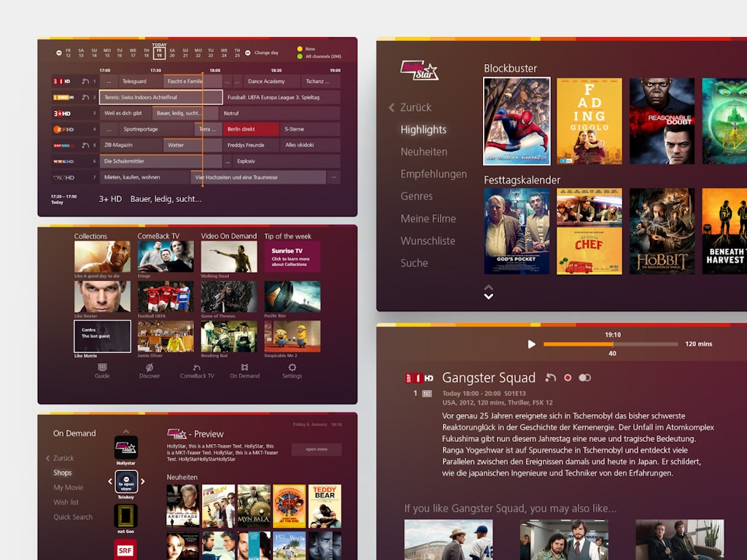Image resolution: width=747 pixels, height=560 pixels.
Task: Toggle the switch icon next to Gangster Squad
Action: [x=584, y=378]
